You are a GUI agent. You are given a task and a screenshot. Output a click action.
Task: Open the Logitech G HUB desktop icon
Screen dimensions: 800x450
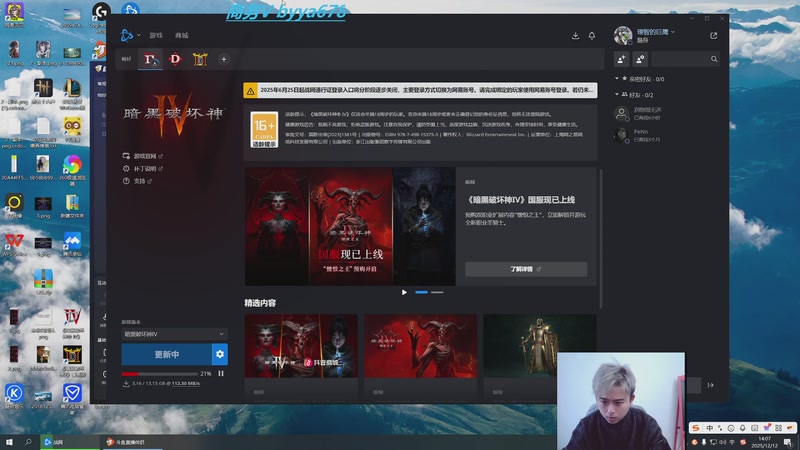click(101, 14)
